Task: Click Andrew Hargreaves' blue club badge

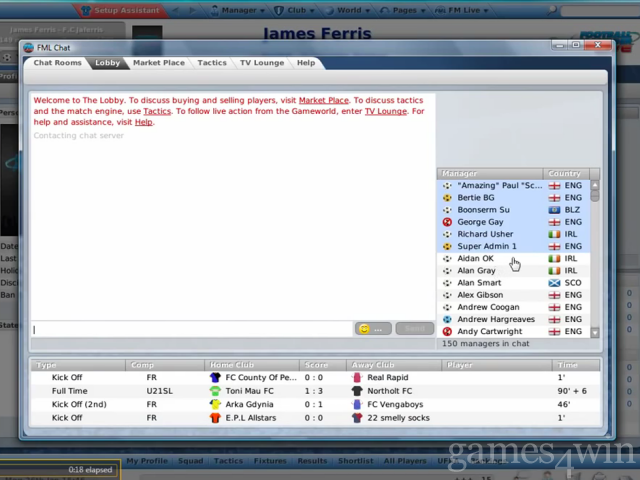Action: pos(447,319)
